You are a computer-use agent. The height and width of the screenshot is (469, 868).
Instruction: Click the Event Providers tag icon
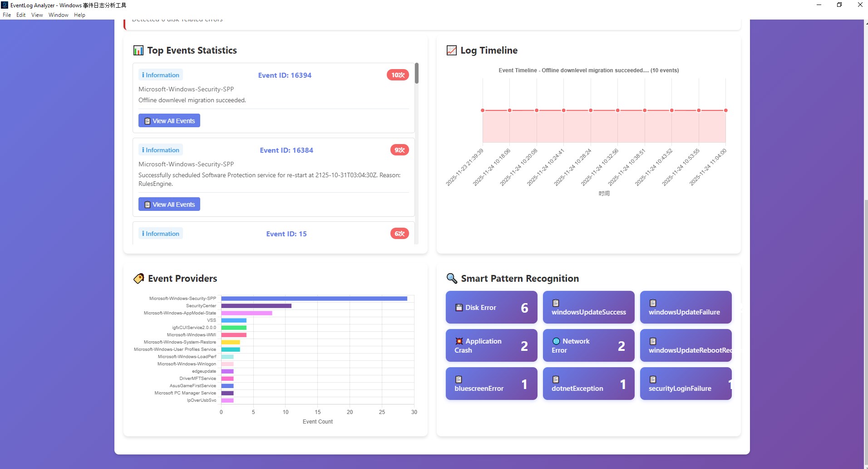tap(138, 279)
